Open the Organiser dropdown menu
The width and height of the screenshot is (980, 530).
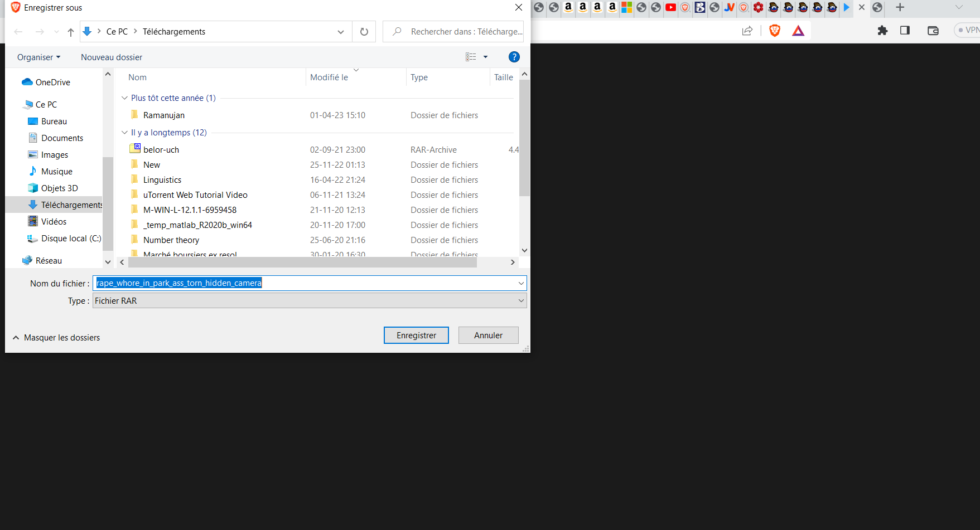click(x=38, y=57)
